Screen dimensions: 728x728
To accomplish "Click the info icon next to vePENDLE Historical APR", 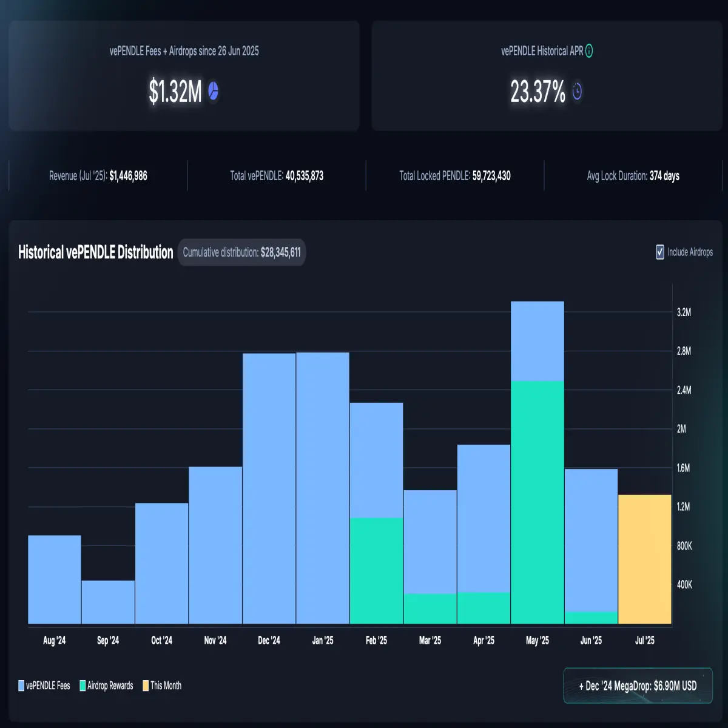I will pos(588,51).
